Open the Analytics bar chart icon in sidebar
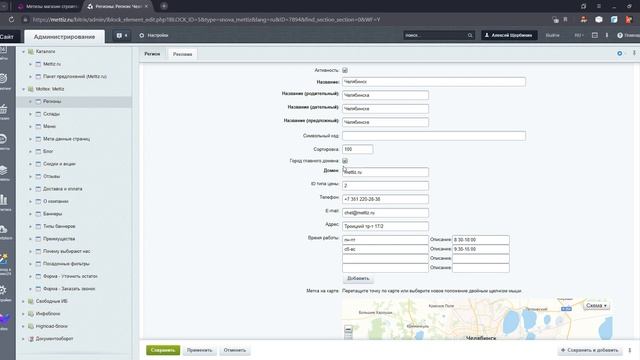 [4, 200]
